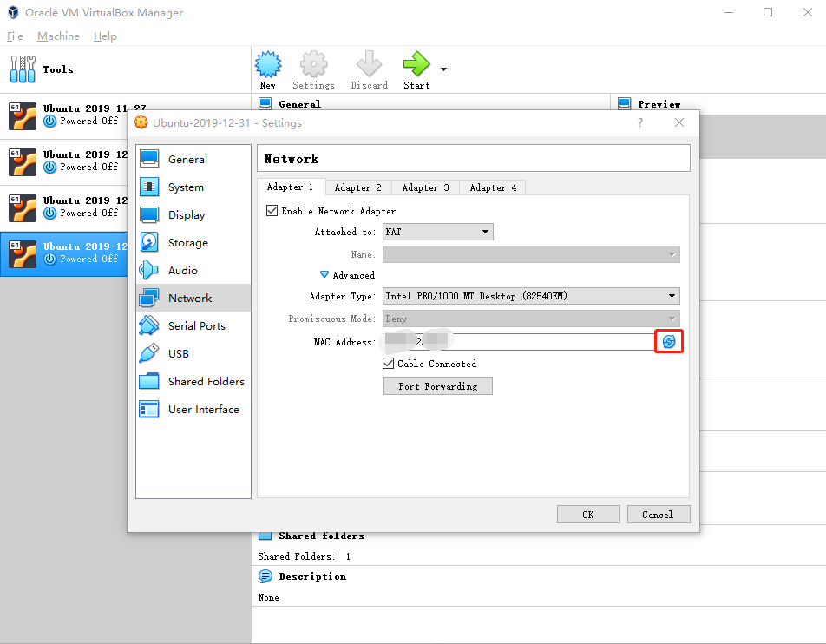Image resolution: width=826 pixels, height=644 pixels.
Task: Click Cancel in Settings dialog
Action: (x=659, y=515)
